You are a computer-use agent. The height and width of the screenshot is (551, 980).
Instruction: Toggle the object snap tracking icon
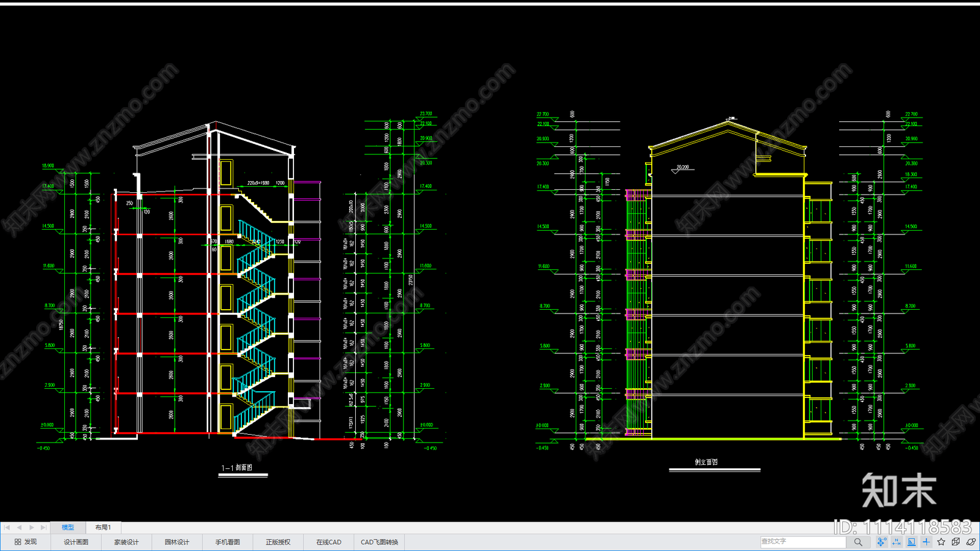click(x=881, y=542)
